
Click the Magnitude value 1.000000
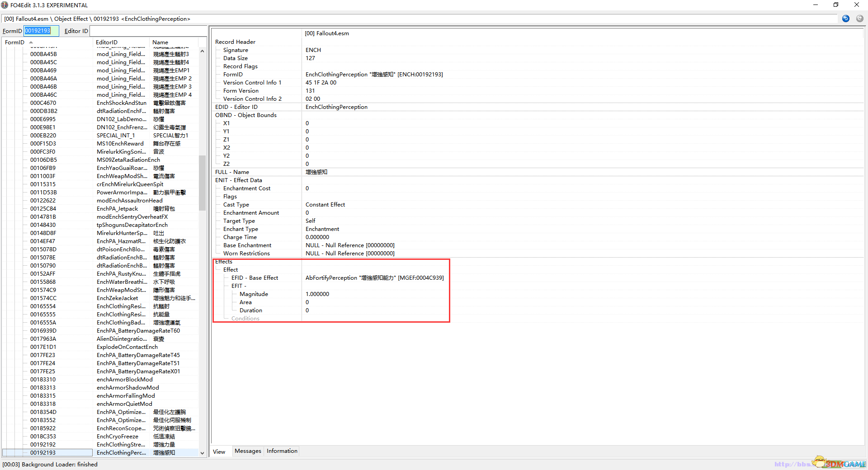click(317, 294)
